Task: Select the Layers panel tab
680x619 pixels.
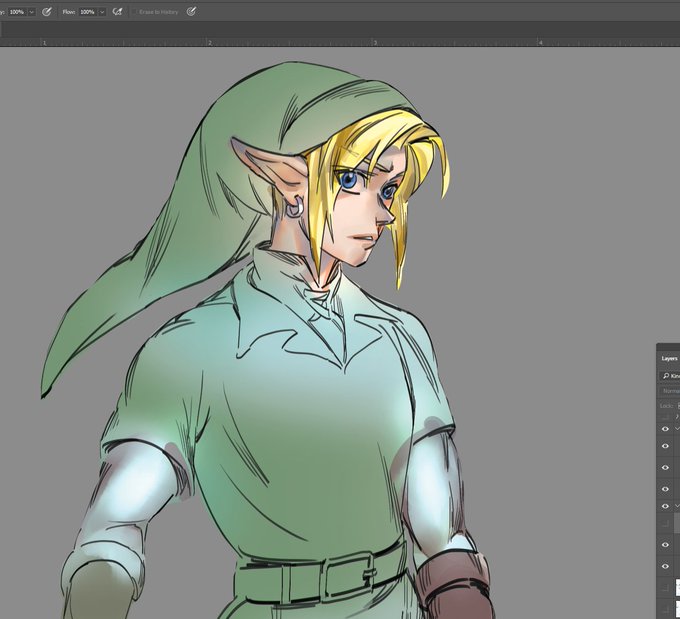Action: click(669, 358)
